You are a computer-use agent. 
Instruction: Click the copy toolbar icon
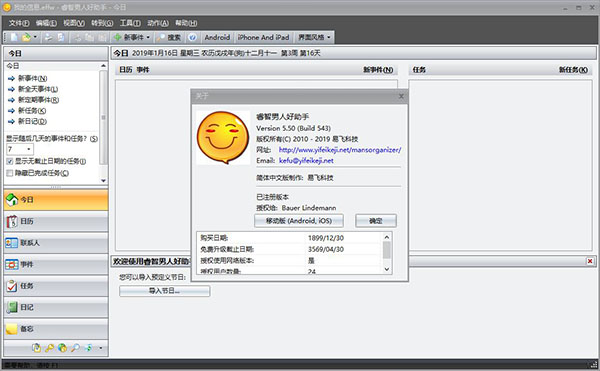90,37
